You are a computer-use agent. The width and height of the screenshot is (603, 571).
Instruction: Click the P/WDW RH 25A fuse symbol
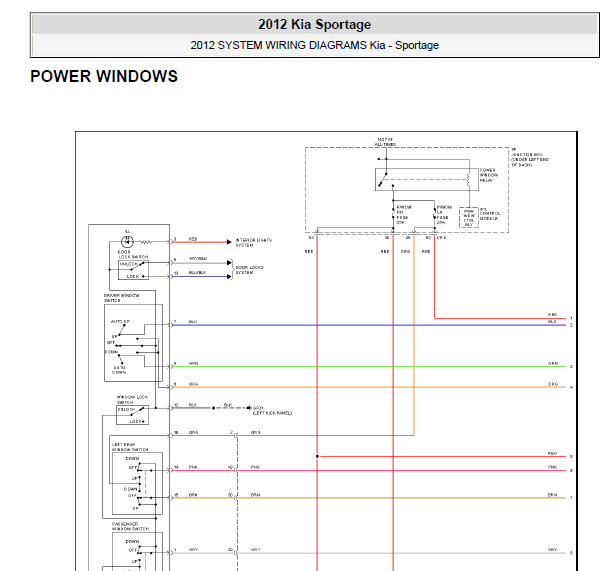pos(397,213)
